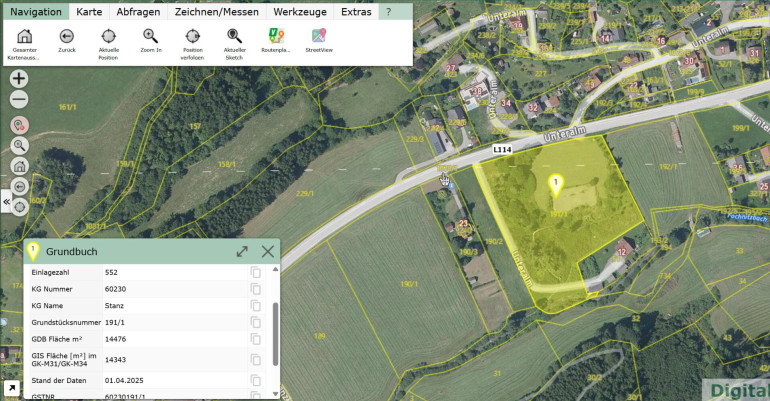Toggle Position verfolgen tracking
The height and width of the screenshot is (401, 770).
coord(192,36)
